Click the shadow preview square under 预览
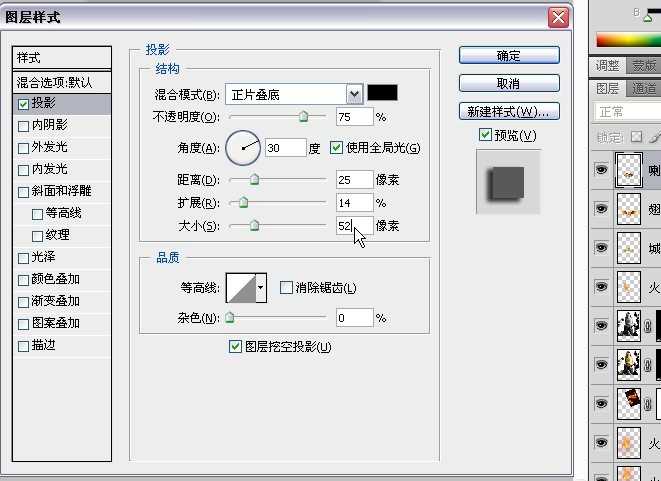661x481 pixels. (508, 182)
